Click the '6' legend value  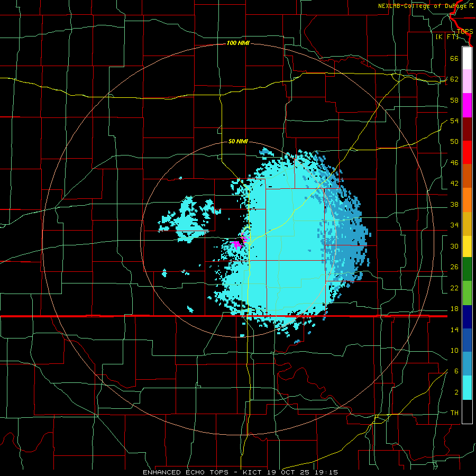tap(456, 371)
